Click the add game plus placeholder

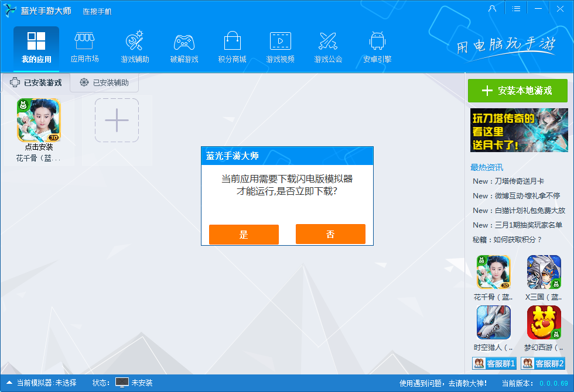tap(117, 121)
